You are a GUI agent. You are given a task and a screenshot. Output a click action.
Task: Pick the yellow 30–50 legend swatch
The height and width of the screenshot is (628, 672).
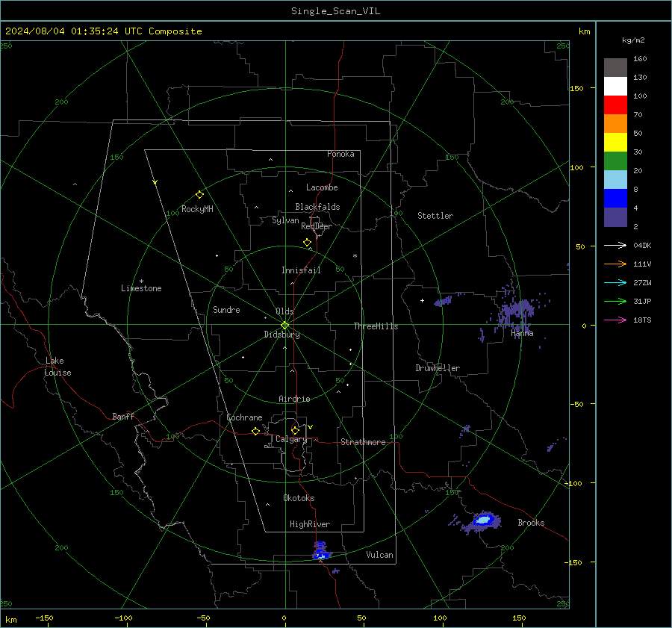click(615, 143)
